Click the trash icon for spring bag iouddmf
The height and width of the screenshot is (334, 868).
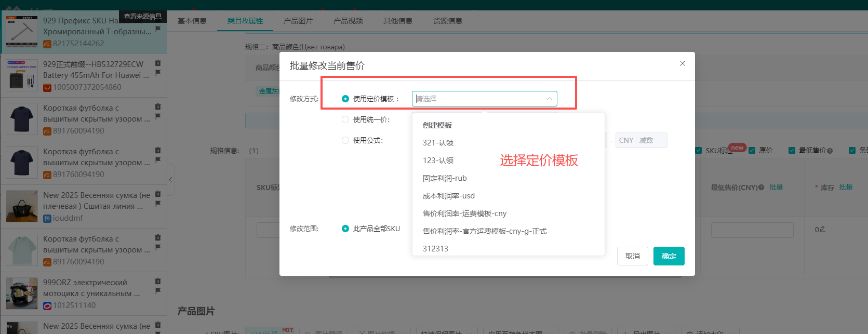[x=158, y=194]
